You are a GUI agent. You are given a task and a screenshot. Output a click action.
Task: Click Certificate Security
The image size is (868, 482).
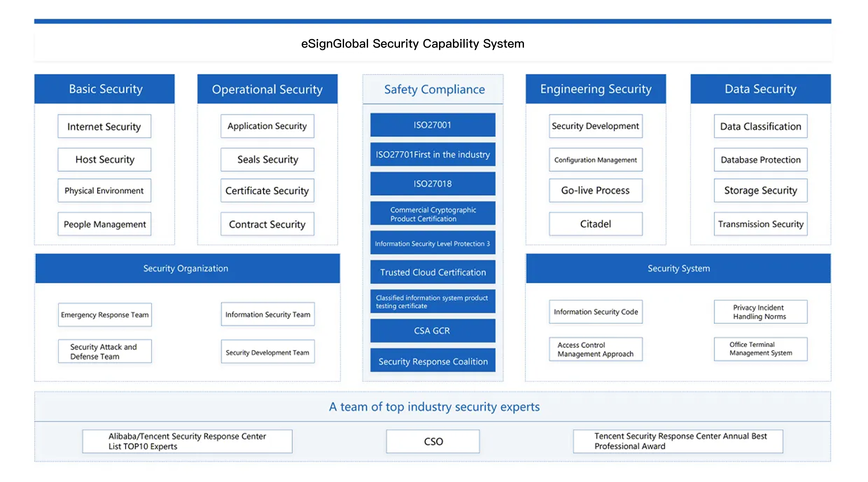[x=267, y=191]
